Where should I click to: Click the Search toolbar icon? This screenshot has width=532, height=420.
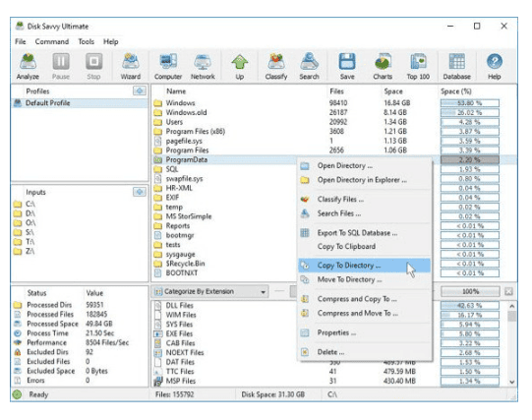309,67
